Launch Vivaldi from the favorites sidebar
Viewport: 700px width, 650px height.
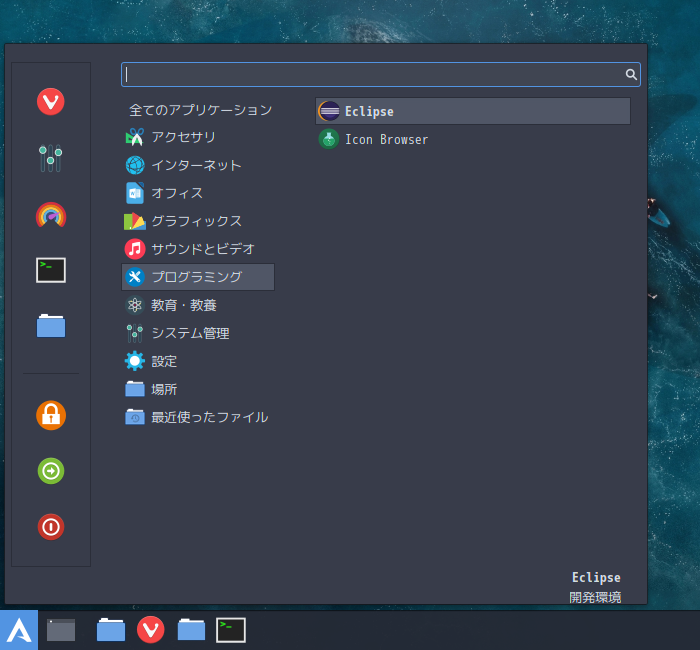coord(50,102)
